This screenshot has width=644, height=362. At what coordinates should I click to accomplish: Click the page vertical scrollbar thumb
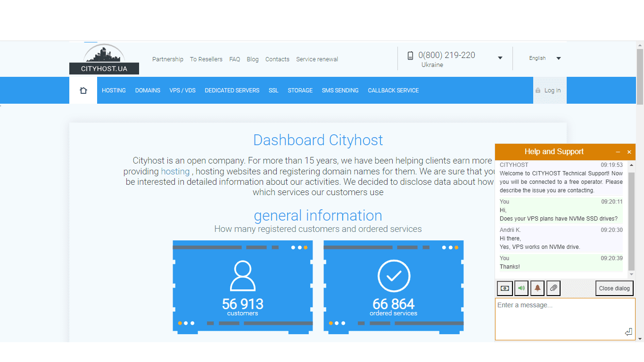(x=640, y=76)
